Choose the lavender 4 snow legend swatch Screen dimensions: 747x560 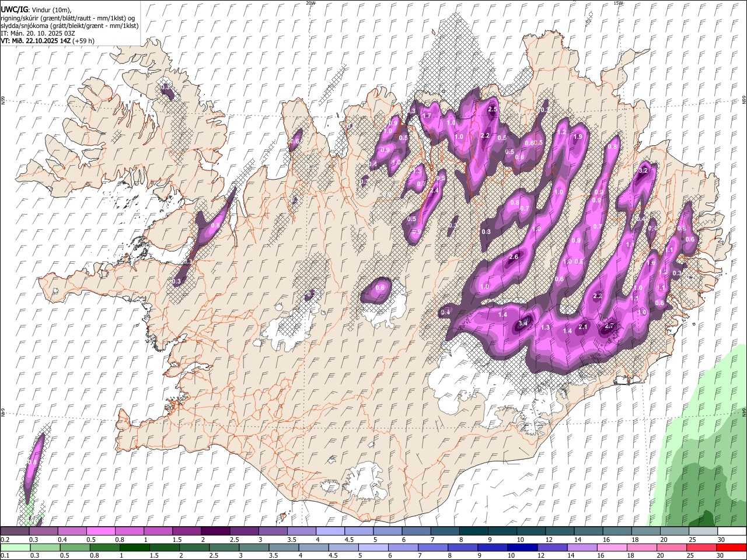(330, 531)
